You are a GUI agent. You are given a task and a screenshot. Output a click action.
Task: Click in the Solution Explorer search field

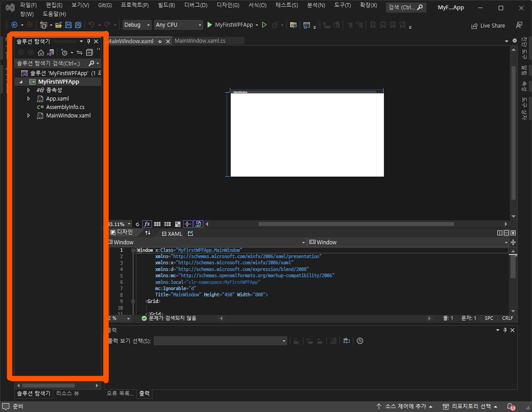pyautogui.click(x=52, y=63)
